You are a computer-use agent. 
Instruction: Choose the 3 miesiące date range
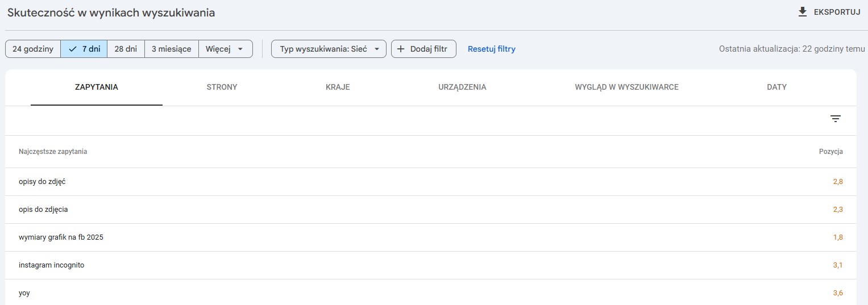tap(171, 49)
